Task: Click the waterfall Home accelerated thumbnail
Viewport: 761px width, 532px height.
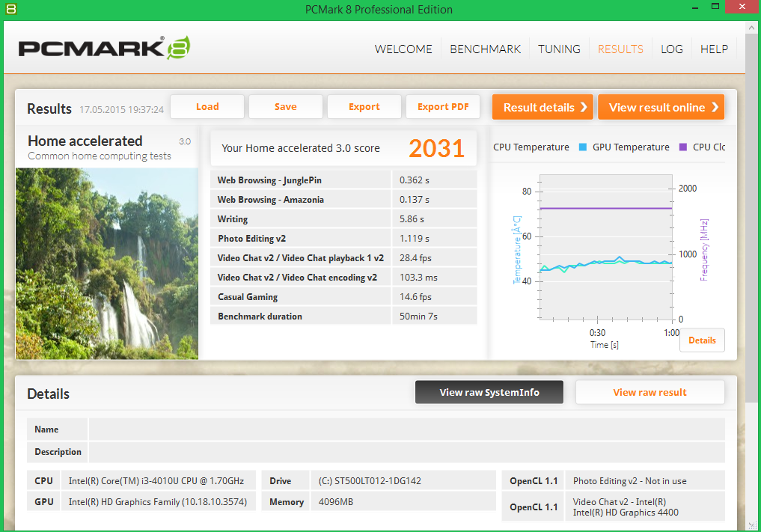Action: coord(107,263)
